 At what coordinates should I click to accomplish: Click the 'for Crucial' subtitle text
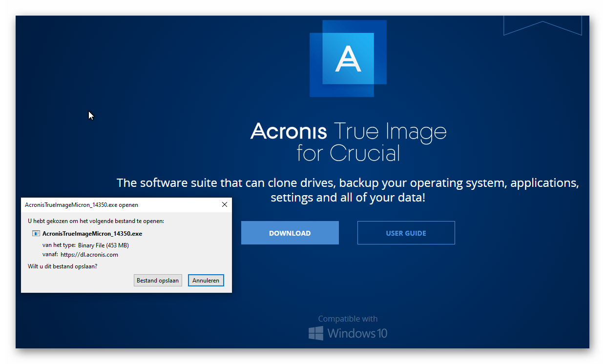[x=348, y=153]
